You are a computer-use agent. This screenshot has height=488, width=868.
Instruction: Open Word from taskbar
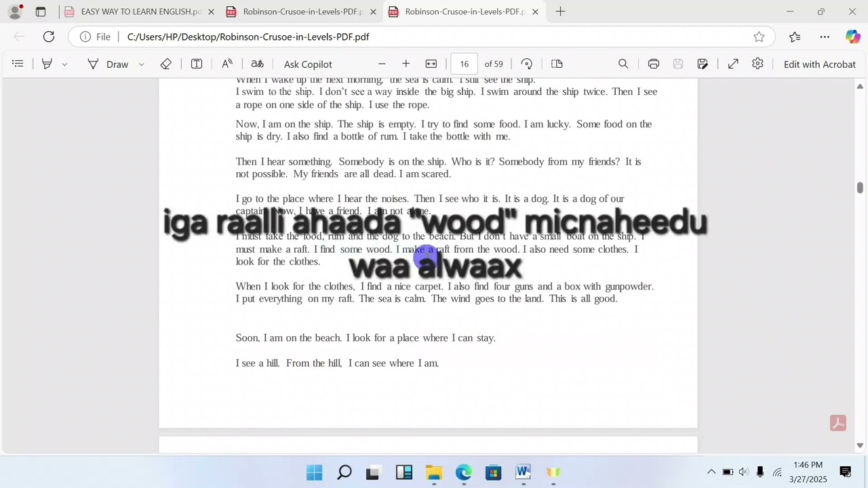click(524, 472)
